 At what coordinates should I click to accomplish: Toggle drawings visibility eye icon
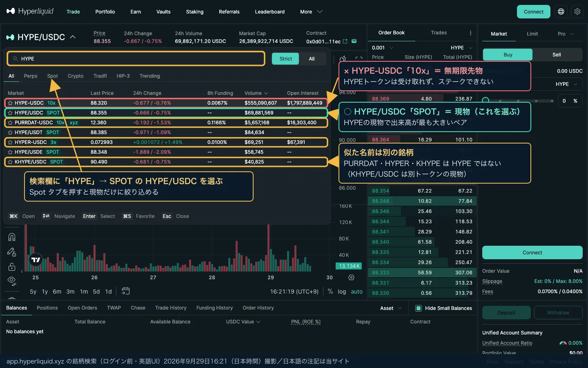click(x=12, y=281)
